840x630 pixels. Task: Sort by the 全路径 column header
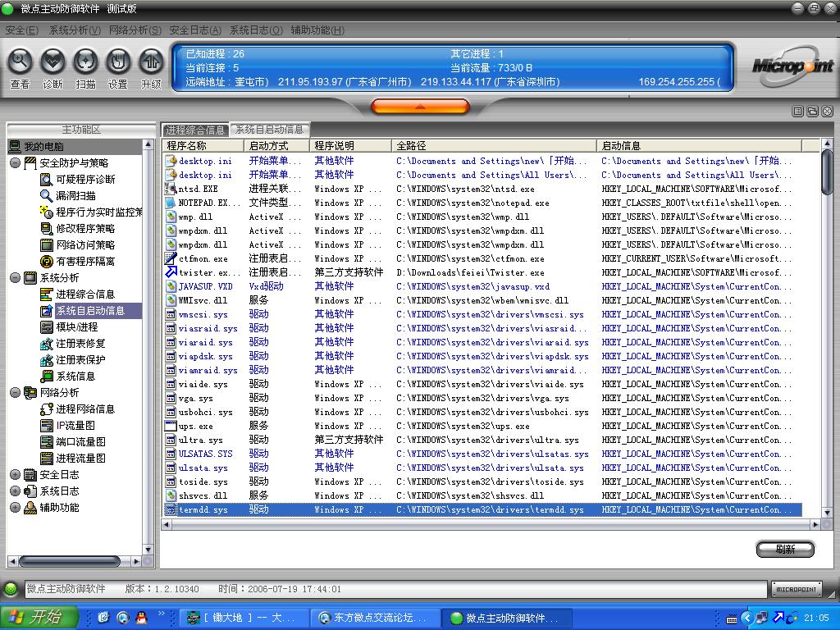pyautogui.click(x=494, y=146)
